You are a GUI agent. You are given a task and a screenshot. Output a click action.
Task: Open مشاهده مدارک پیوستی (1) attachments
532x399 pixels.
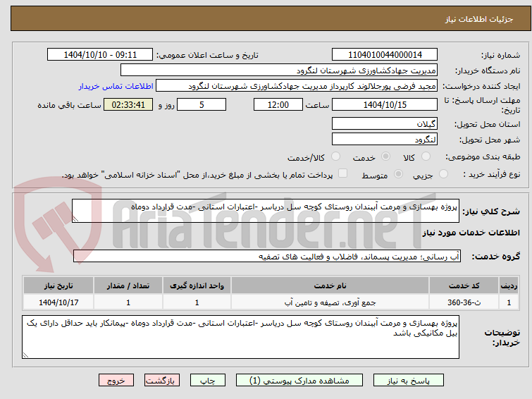point(299,381)
